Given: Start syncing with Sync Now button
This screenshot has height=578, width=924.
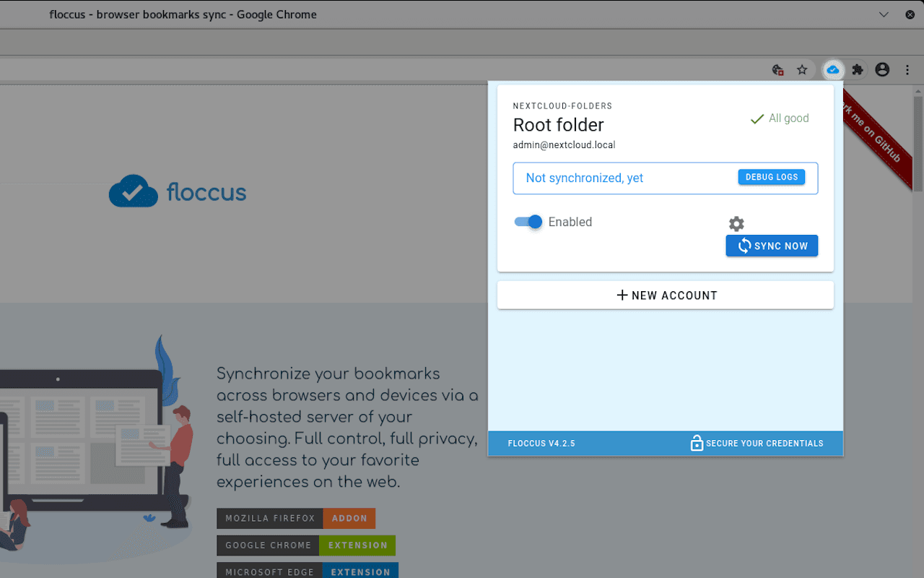Looking at the screenshot, I should point(772,246).
